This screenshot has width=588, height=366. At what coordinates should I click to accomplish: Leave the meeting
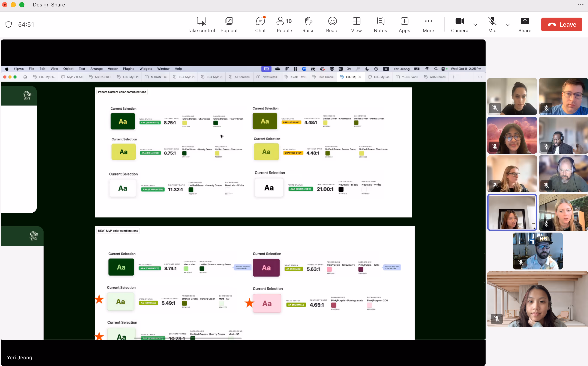561,24
